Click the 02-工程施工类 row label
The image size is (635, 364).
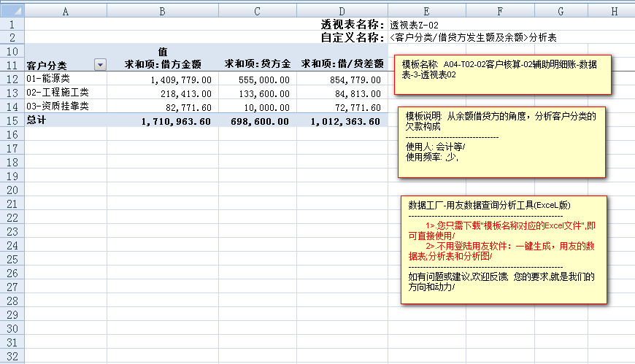point(57,93)
